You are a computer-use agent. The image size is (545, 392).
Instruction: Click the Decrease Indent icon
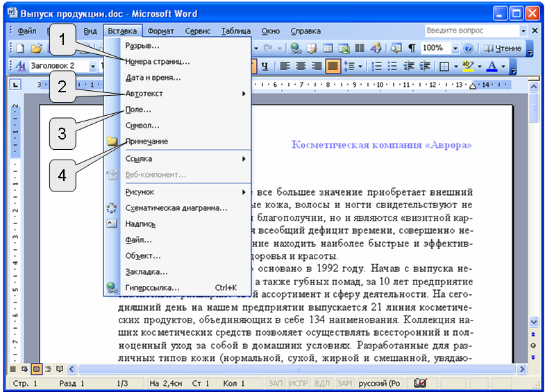click(409, 66)
